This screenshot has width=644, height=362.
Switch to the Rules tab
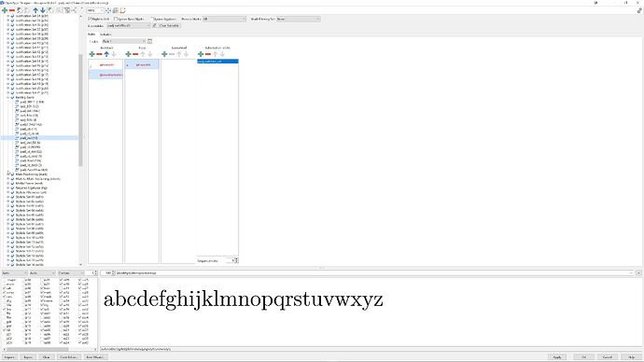pos(91,35)
